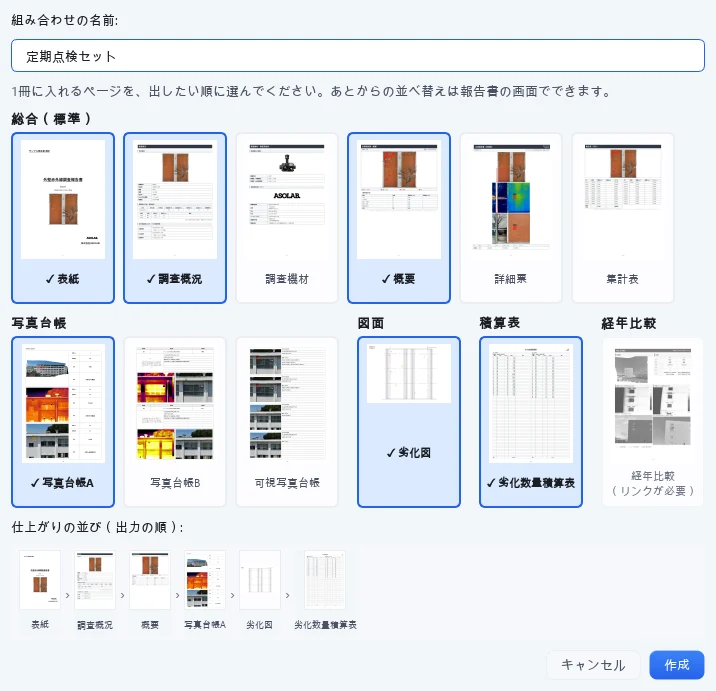
Task: Select the 集計表 page card
Action: [622, 218]
